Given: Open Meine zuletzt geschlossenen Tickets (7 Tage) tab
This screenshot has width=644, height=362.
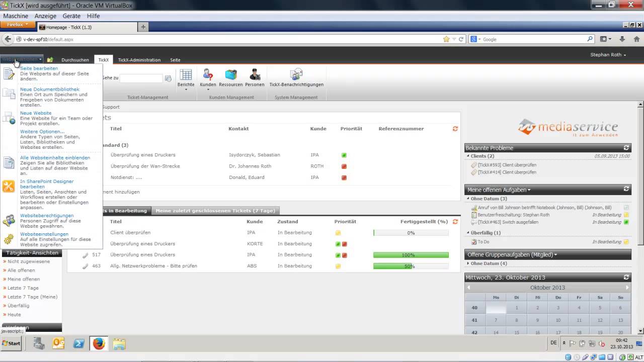Looking at the screenshot, I should point(215,211).
